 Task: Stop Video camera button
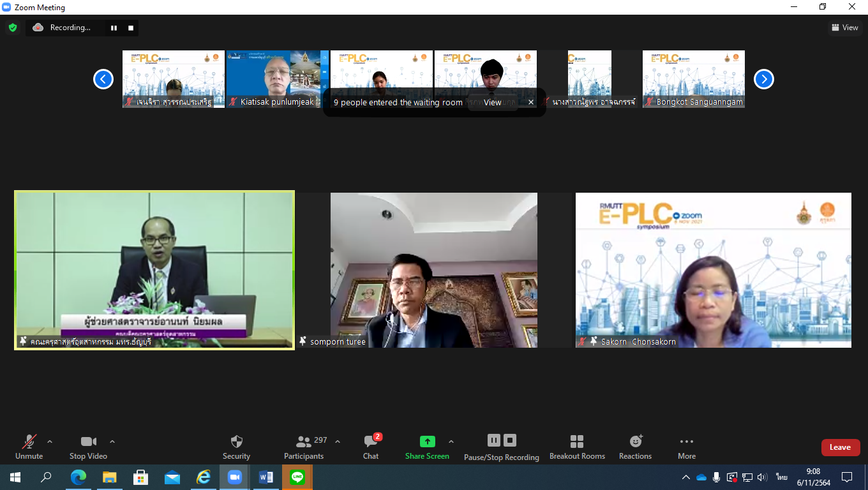pyautogui.click(x=88, y=447)
